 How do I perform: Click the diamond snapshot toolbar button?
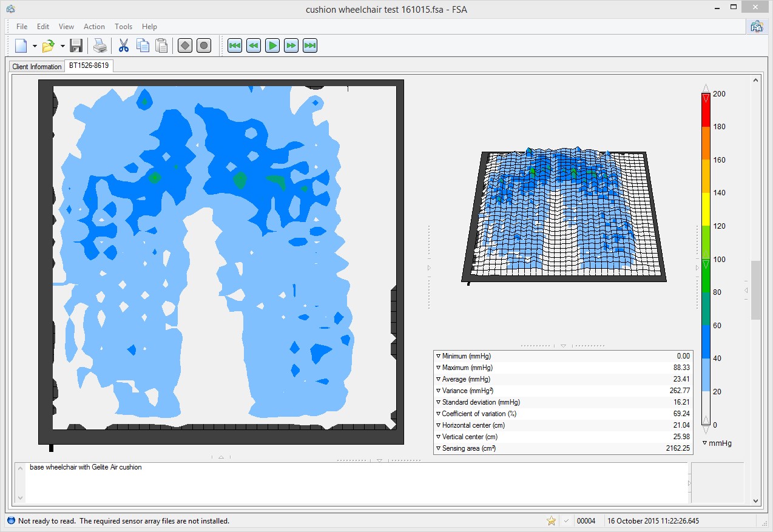click(185, 45)
